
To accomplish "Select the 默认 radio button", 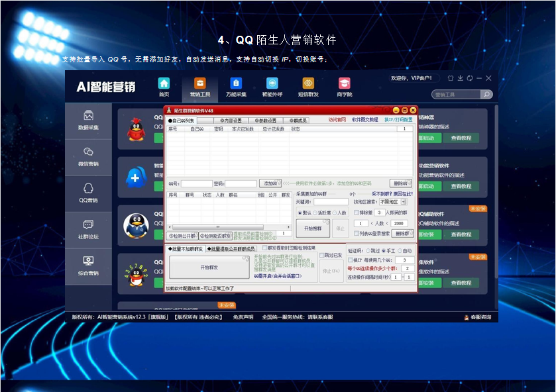I will (x=300, y=213).
